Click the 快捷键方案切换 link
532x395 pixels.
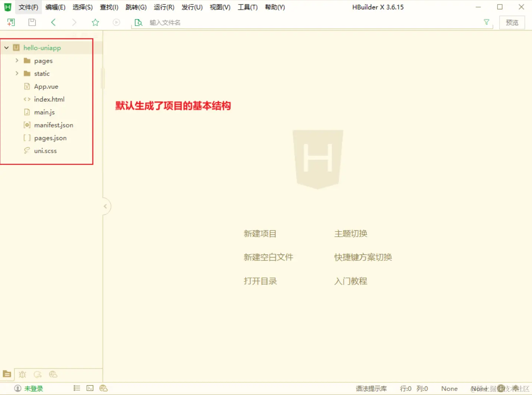click(x=363, y=257)
